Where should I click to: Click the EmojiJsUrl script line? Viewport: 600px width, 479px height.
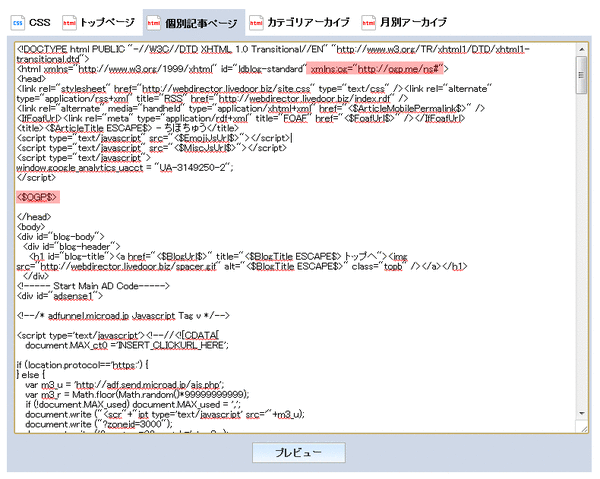coord(154,138)
